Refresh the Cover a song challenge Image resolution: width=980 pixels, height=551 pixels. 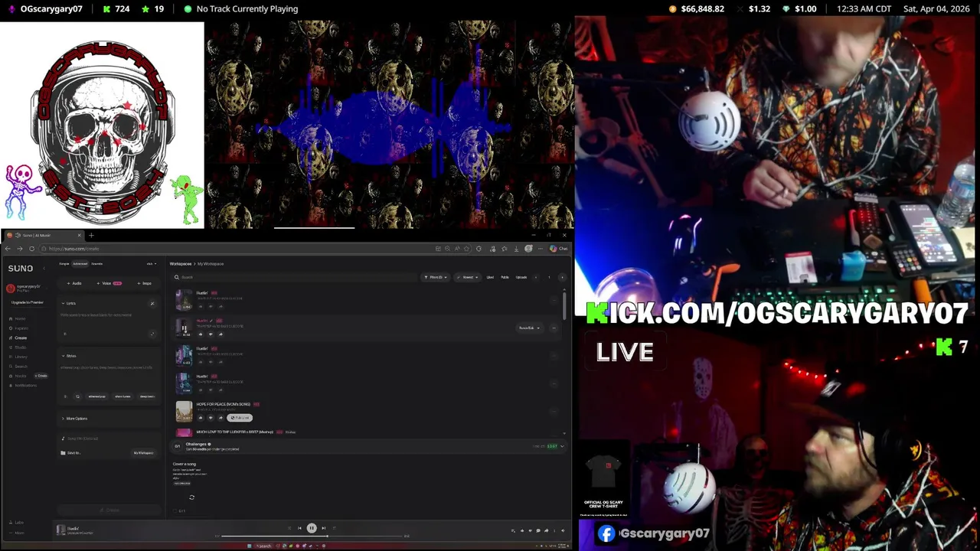[191, 497]
